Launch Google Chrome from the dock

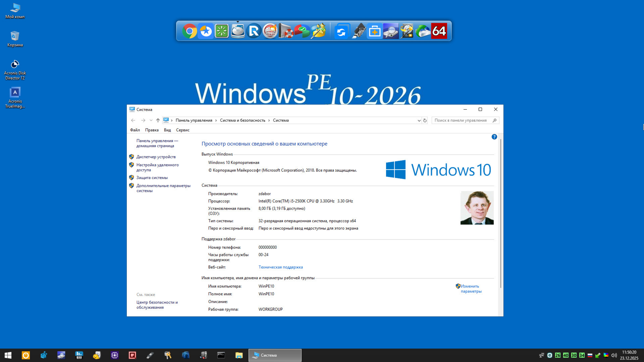click(x=190, y=31)
